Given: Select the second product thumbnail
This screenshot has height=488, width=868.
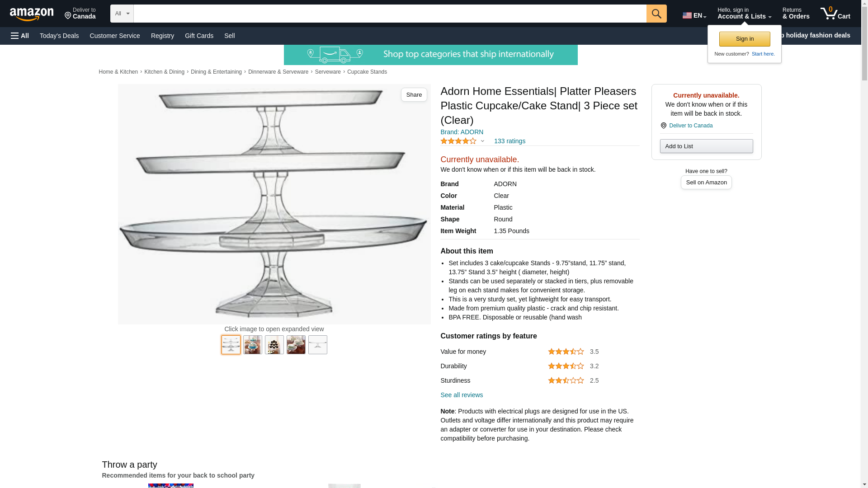Looking at the screenshot, I should (x=252, y=345).
